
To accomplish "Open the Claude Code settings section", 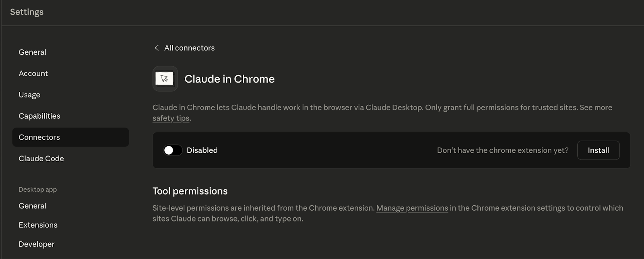I will click(x=41, y=159).
